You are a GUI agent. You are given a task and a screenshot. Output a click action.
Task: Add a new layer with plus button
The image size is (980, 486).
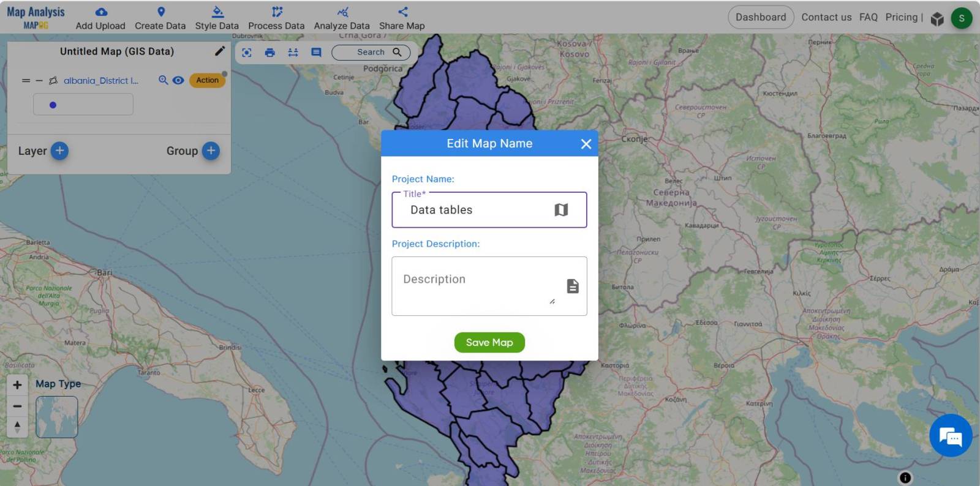(59, 151)
